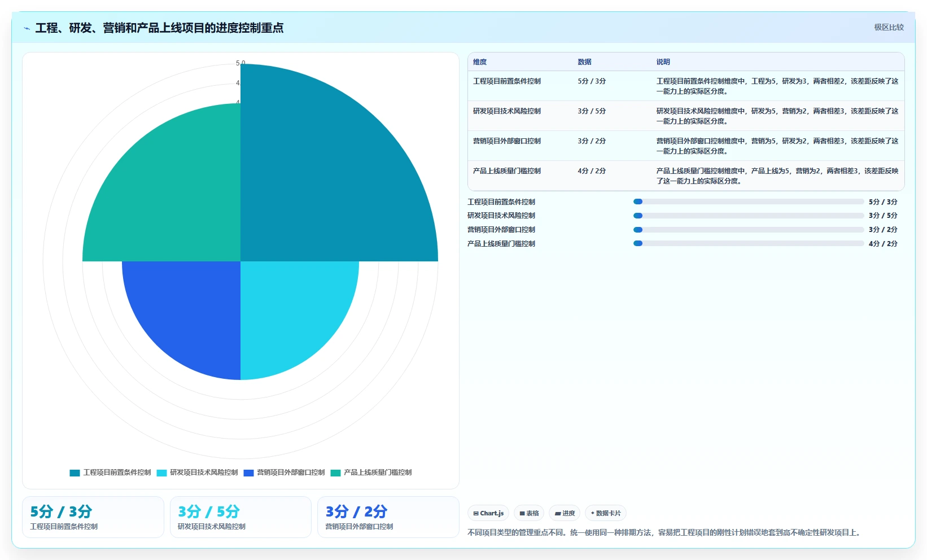Click the 产品上线质量门槛控制 progress bar
The image size is (927, 560).
[x=749, y=244]
